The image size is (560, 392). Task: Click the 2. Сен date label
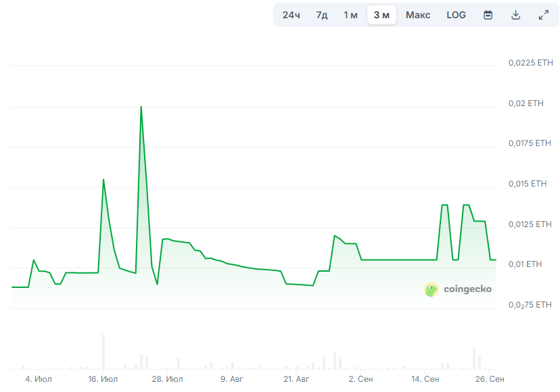coord(360,378)
